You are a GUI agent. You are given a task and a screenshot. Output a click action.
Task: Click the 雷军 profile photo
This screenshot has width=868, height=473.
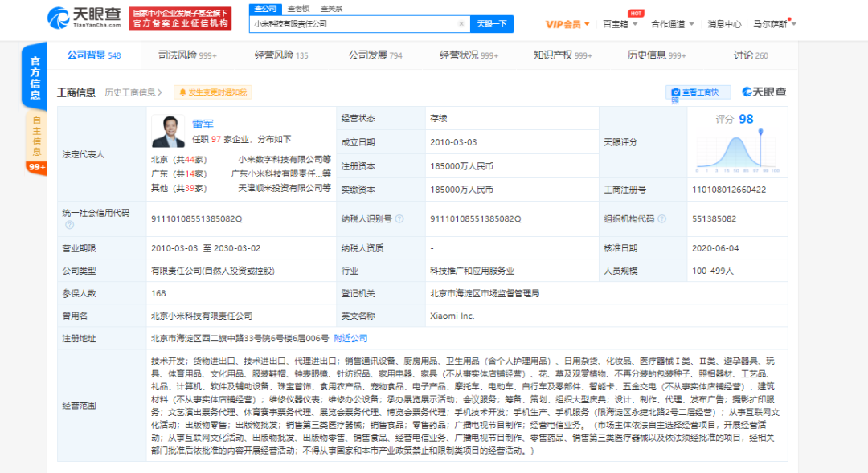[168, 132]
